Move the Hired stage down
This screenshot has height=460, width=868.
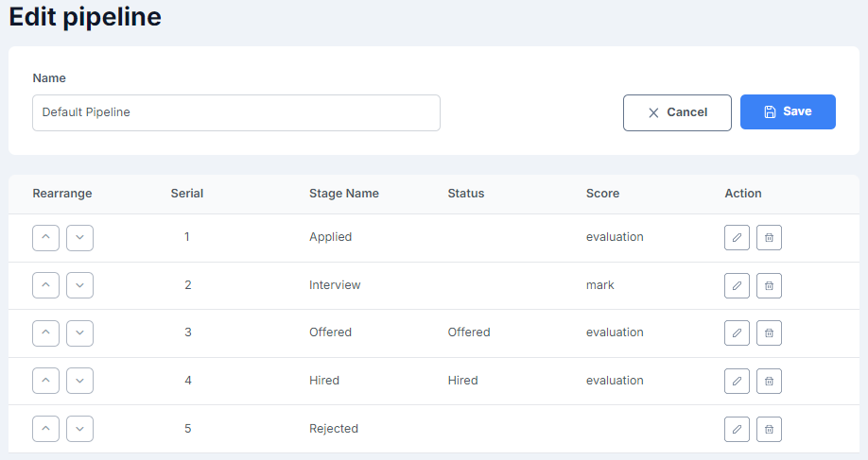79,381
